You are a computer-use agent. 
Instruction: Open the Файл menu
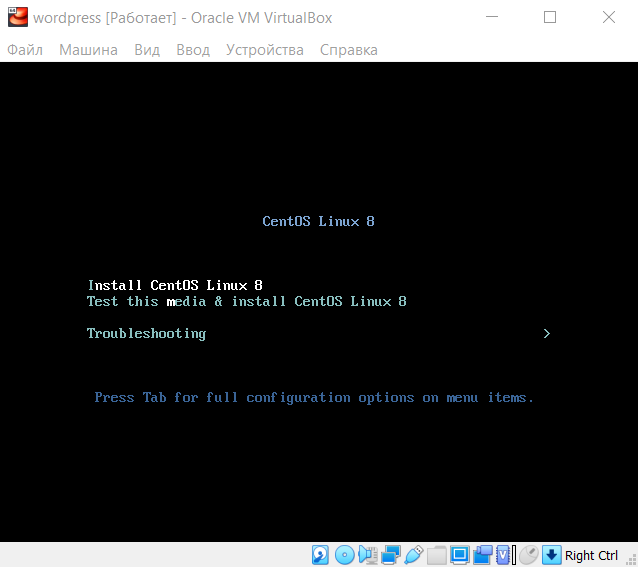(25, 50)
